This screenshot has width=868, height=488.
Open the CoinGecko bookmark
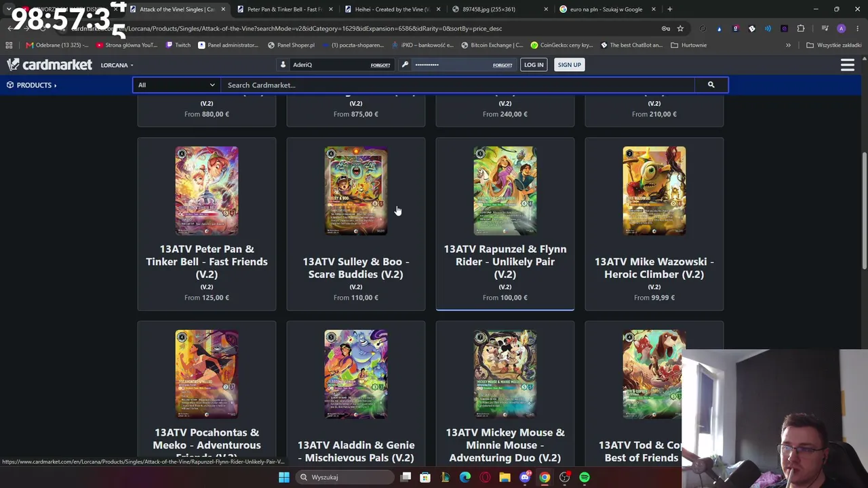click(x=561, y=45)
